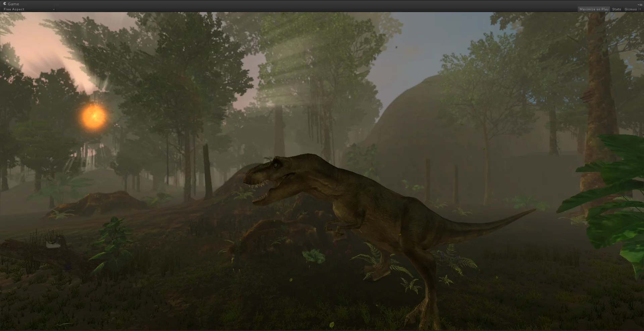Open the panel hamburger menu at top right
The image size is (644, 331).
[641, 4]
